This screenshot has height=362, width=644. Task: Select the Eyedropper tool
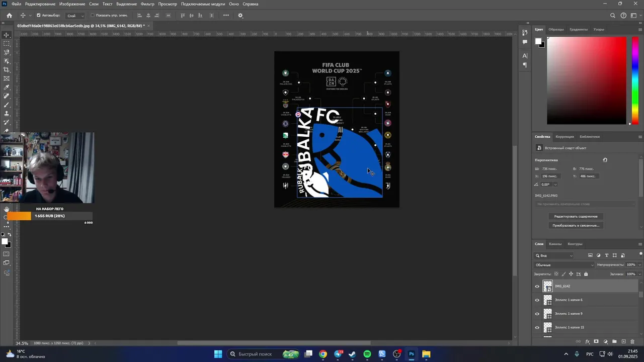7,87
